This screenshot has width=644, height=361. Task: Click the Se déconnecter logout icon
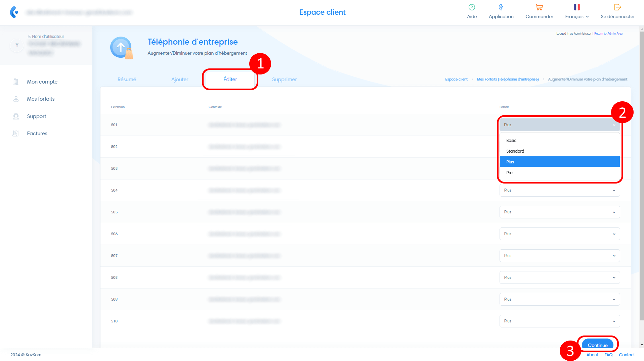click(x=617, y=7)
